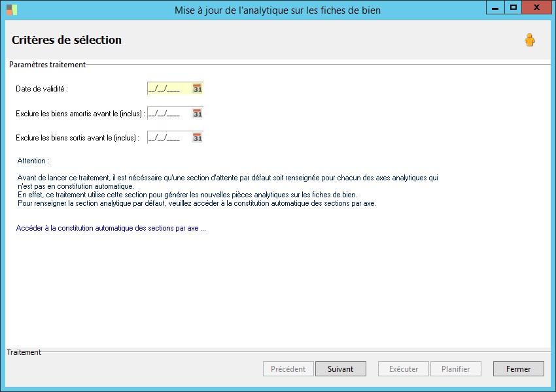Viewport: 556px width, 392px height.
Task: Click the Critères de sélection heading
Action: (x=67, y=40)
